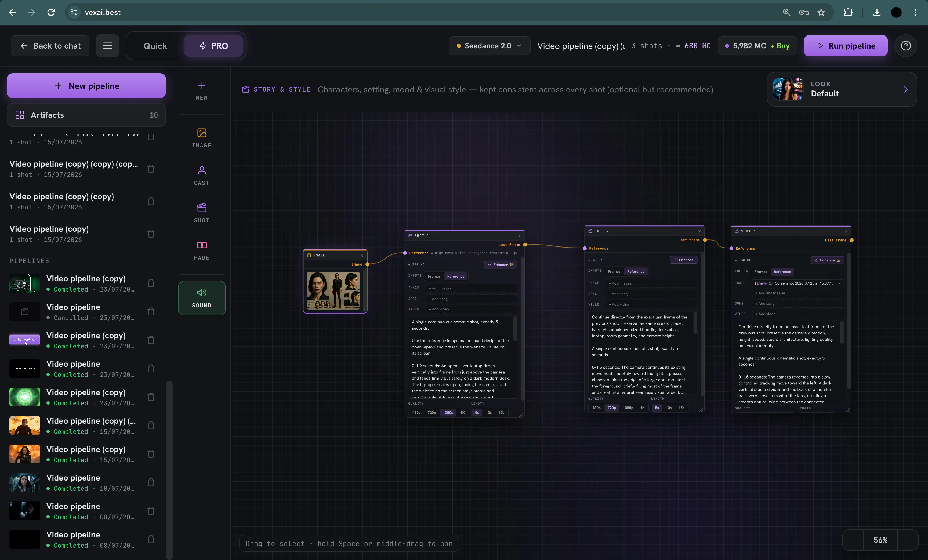Click the 56% zoom level value

click(880, 540)
